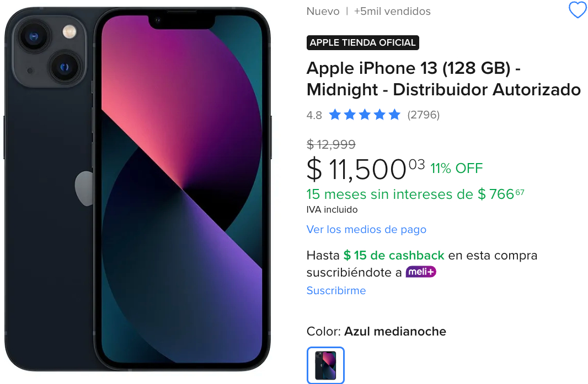Click the first blue rating star
The height and width of the screenshot is (384, 588).
coord(334,115)
